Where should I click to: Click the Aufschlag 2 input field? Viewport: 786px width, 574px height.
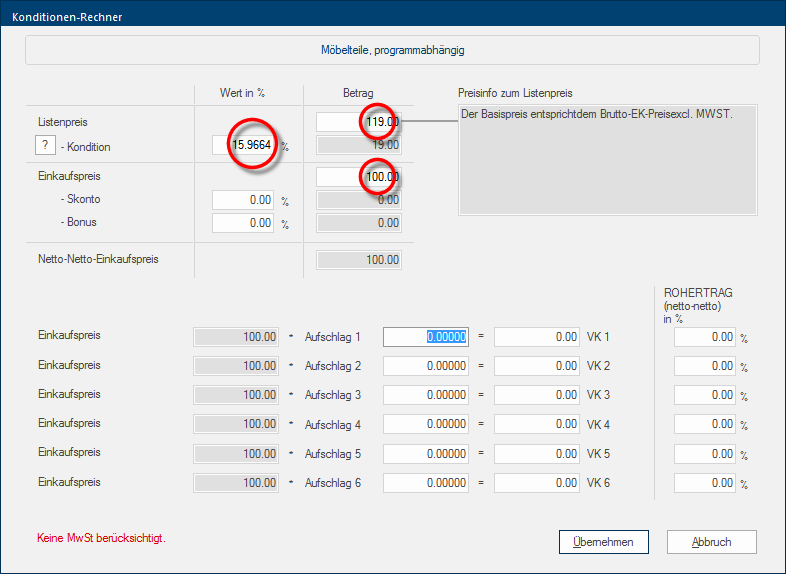pyautogui.click(x=426, y=366)
